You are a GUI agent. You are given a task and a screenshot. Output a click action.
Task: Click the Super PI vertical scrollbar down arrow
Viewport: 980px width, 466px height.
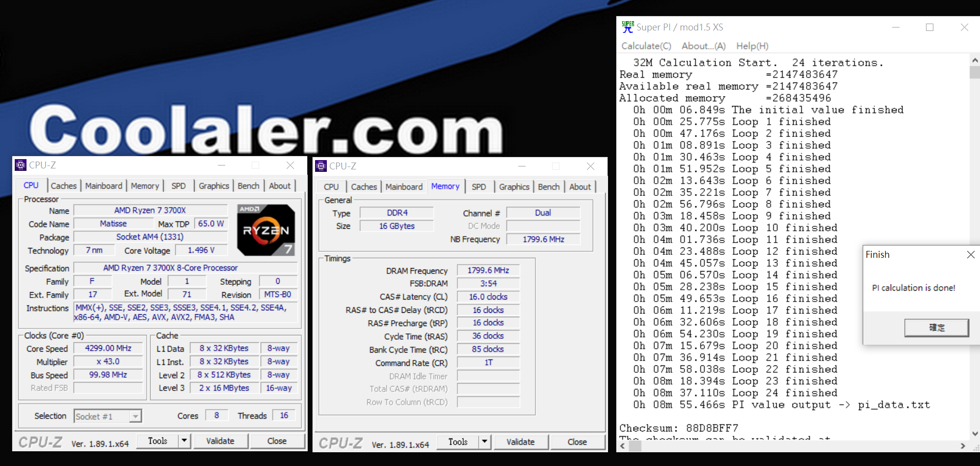coord(975,434)
